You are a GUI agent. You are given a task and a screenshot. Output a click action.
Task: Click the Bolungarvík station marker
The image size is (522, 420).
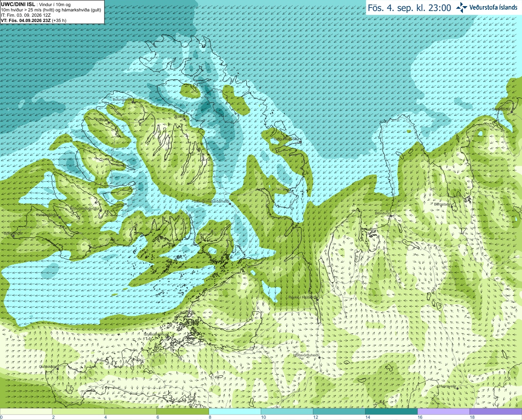point(133,102)
